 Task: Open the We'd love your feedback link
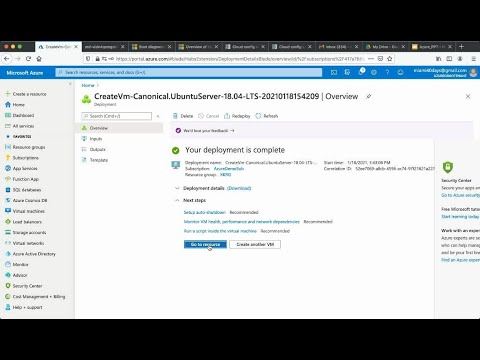[x=209, y=131]
